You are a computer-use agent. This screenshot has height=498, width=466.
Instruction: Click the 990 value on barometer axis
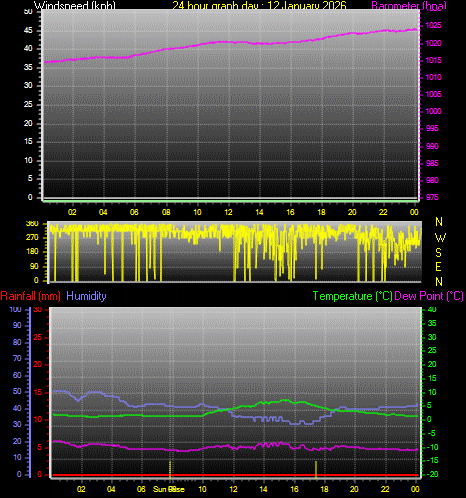[x=432, y=146]
